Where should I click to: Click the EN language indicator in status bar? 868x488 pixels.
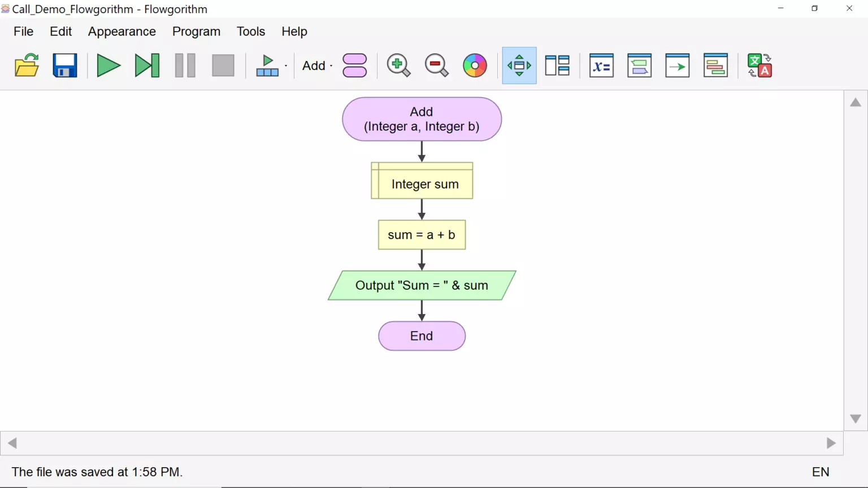(821, 472)
